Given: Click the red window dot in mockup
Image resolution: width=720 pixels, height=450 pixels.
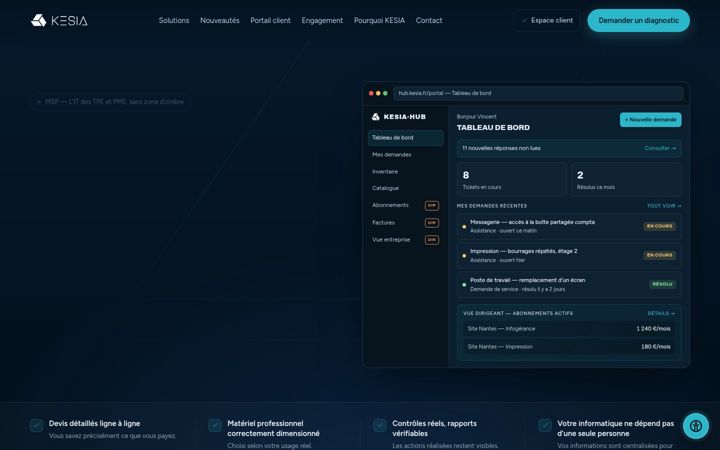Looking at the screenshot, I should tap(371, 93).
